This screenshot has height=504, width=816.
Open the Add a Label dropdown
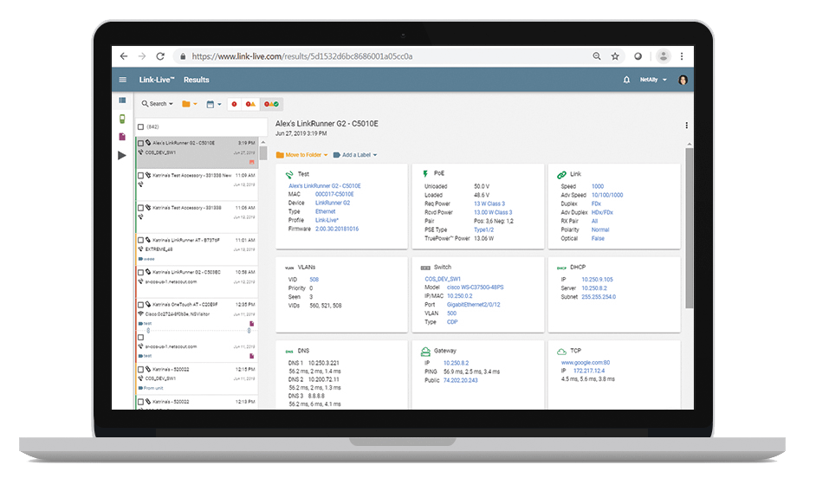[x=354, y=153]
